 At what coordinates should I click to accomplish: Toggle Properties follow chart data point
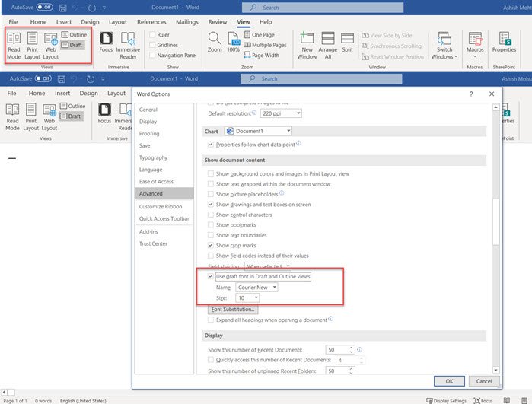point(210,145)
